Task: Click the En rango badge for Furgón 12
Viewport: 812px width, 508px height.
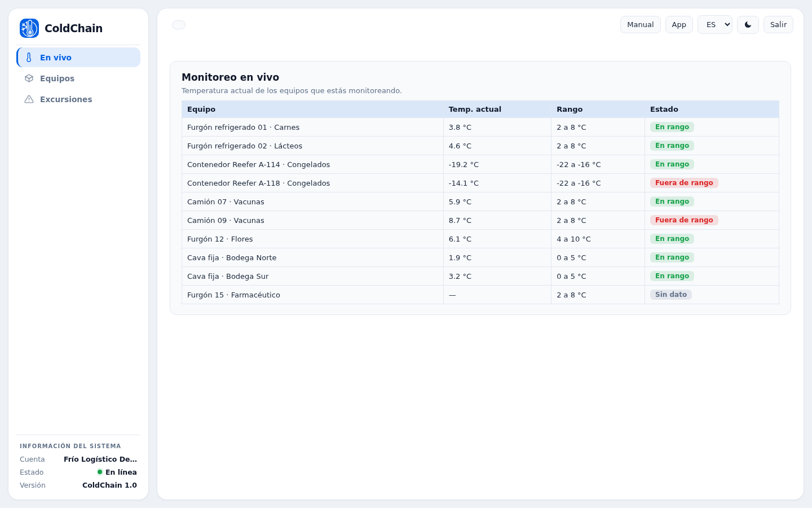Action: pos(672,239)
